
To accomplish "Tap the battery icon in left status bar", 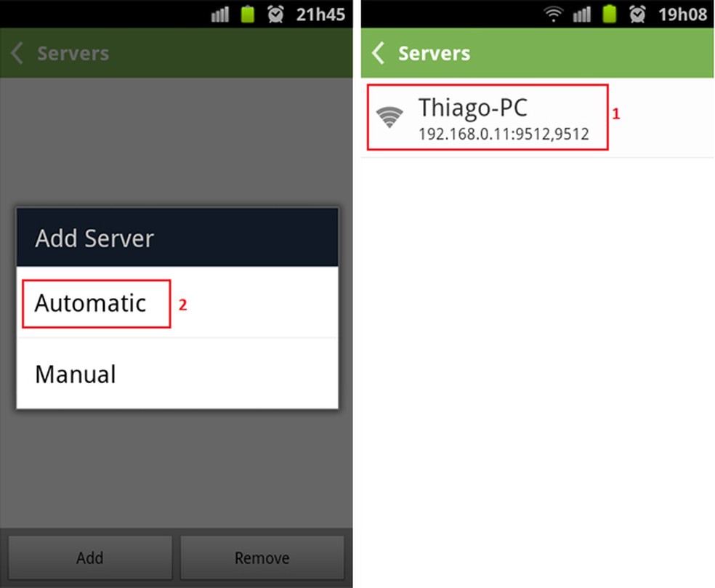I will click(248, 14).
